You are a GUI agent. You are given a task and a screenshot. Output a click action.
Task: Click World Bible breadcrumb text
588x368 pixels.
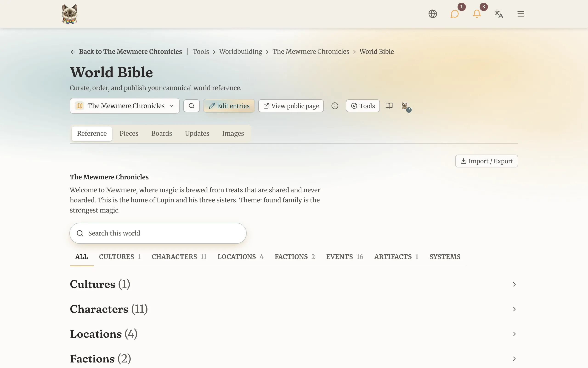click(377, 52)
